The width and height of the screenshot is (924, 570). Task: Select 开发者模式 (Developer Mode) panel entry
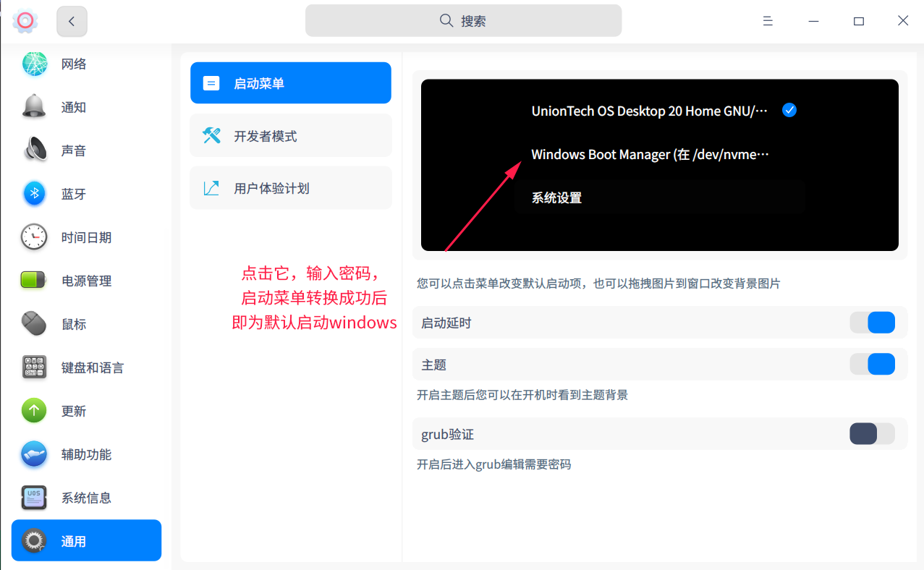pyautogui.click(x=290, y=135)
